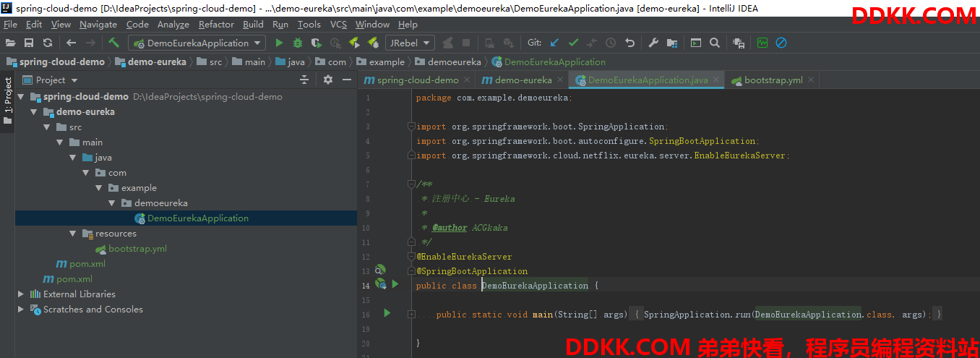Open the Navigate menu

[98, 24]
